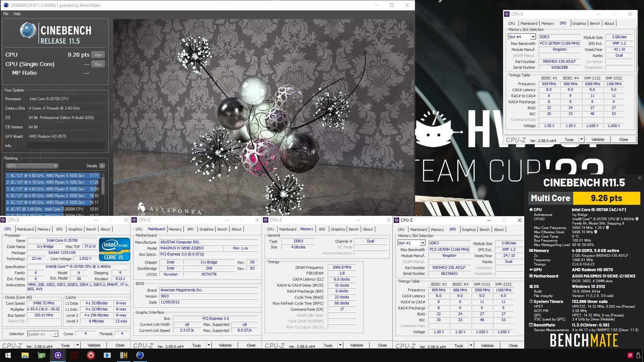Open the Cinebench File menu
644x362 pixels.
coord(6,14)
